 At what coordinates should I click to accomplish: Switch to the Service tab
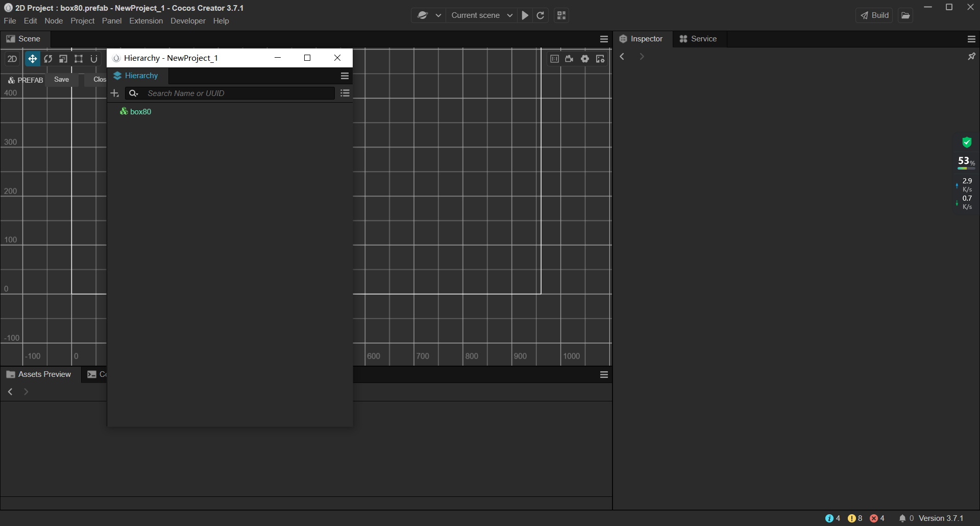[x=698, y=39]
